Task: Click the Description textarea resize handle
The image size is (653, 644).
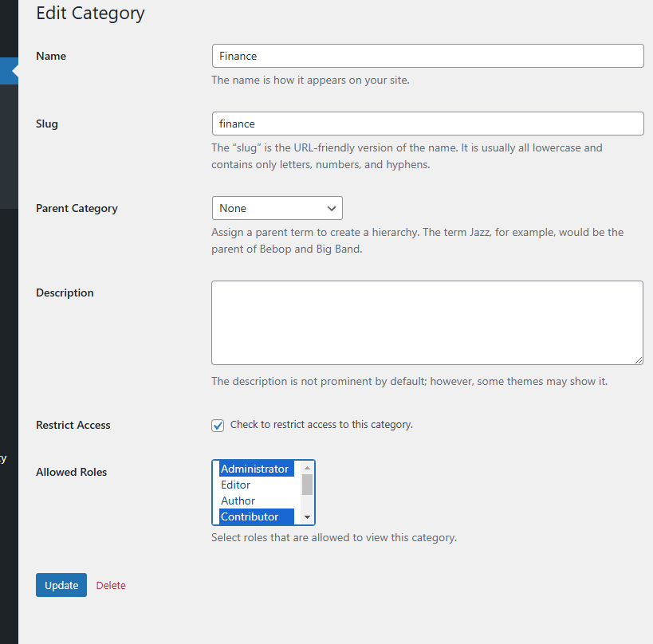Action: (638, 359)
